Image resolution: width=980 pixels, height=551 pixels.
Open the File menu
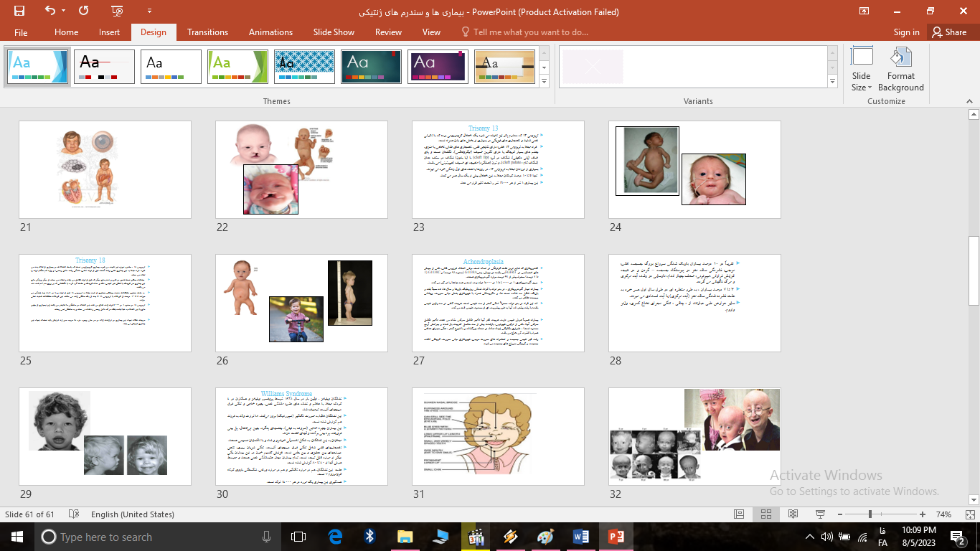coord(21,32)
